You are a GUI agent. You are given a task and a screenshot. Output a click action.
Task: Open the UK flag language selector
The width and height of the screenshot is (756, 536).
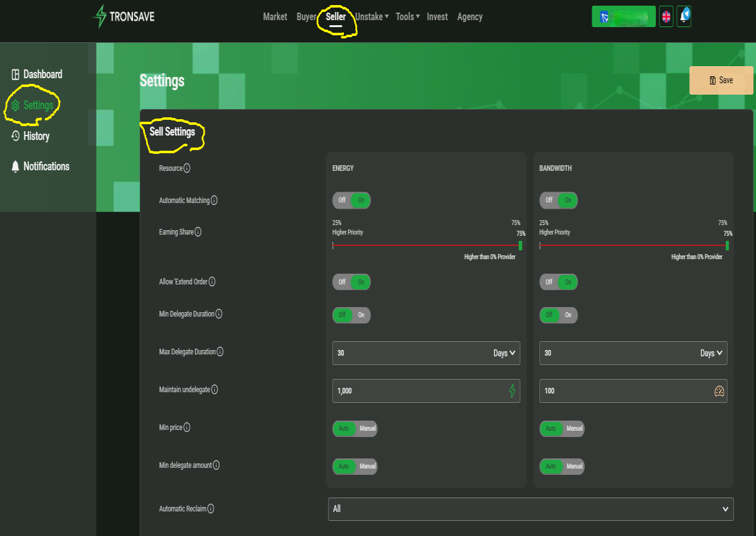(x=666, y=17)
